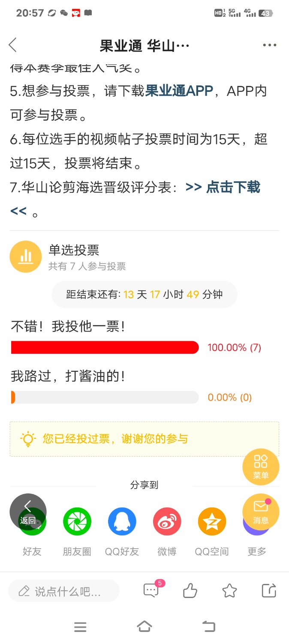Tap the floating 返回 back button
Screen dimensions: 289x644
point(28,512)
